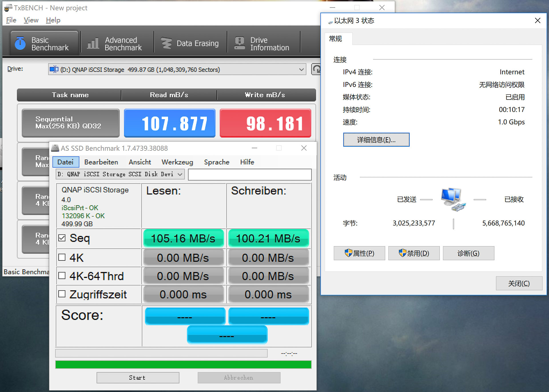Click the Data Erasing icon

pyautogui.click(x=166, y=43)
